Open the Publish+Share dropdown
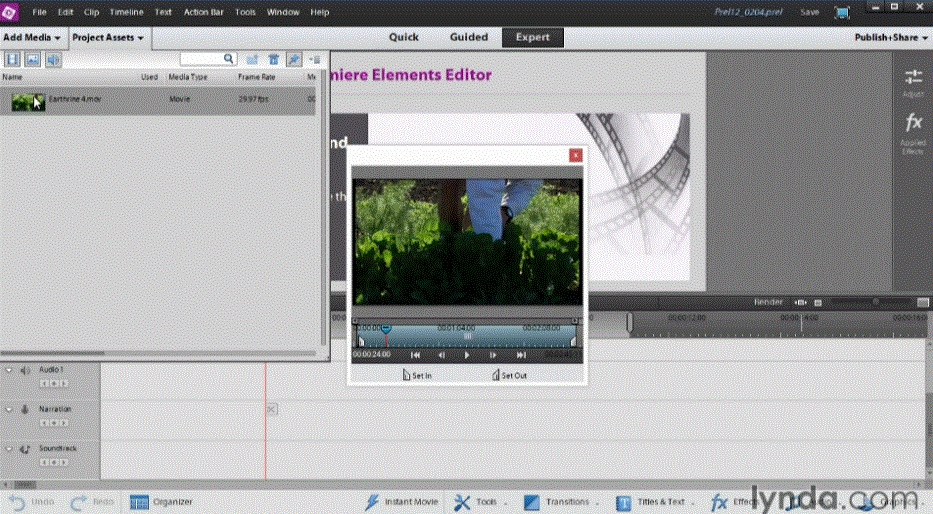This screenshot has height=514, width=933. coord(891,37)
